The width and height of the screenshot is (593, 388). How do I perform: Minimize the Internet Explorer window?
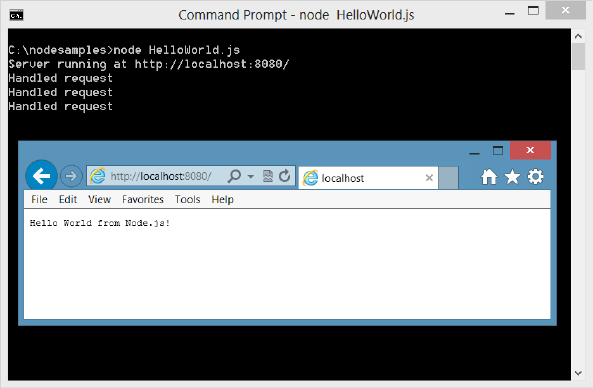(x=475, y=153)
